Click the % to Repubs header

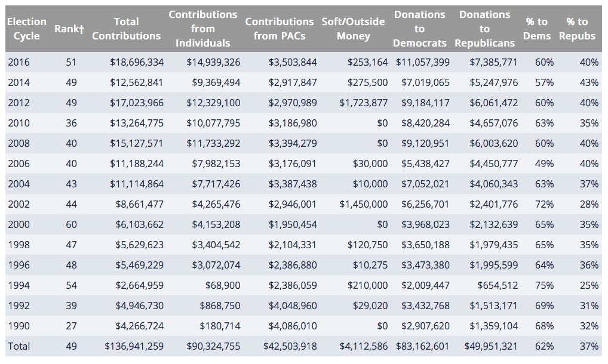point(577,29)
